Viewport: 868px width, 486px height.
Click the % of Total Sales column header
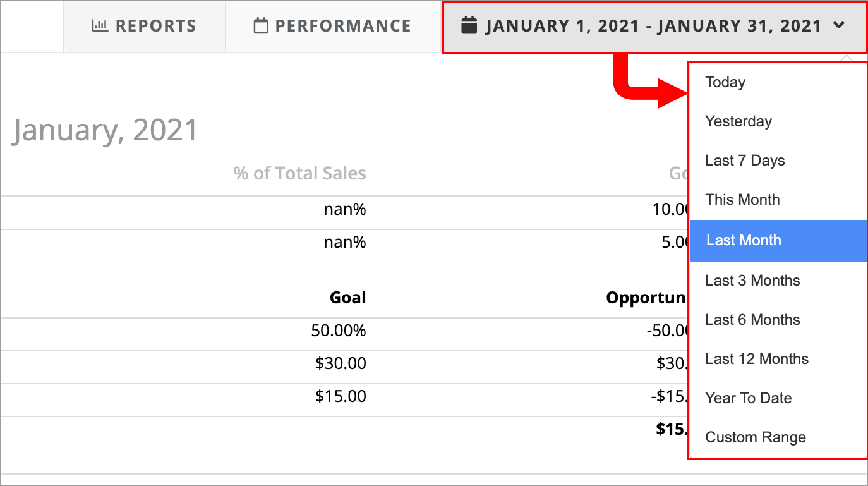coord(299,173)
